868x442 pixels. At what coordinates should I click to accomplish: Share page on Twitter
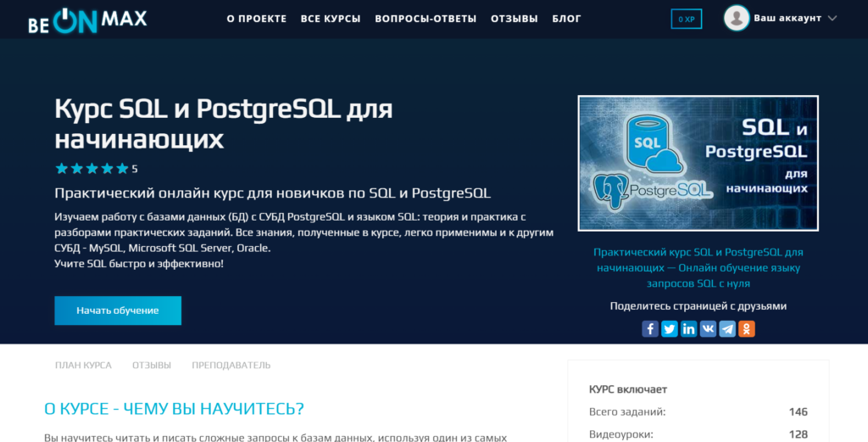coord(670,329)
